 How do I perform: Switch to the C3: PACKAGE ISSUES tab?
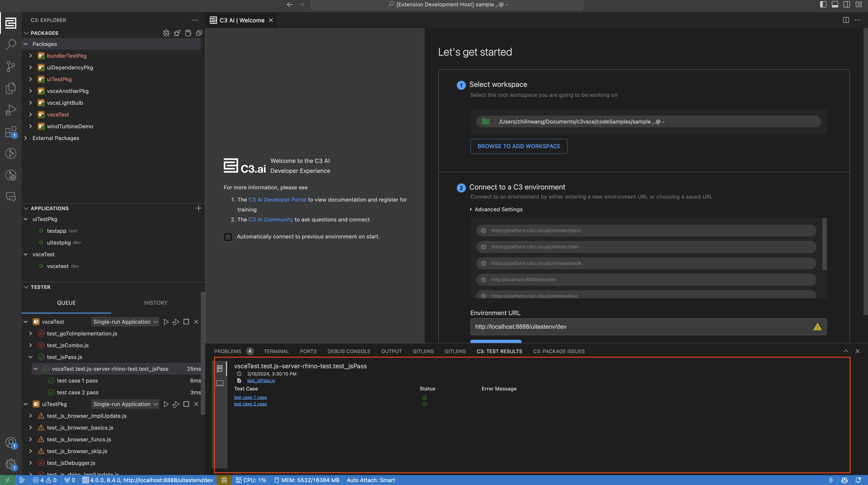559,351
